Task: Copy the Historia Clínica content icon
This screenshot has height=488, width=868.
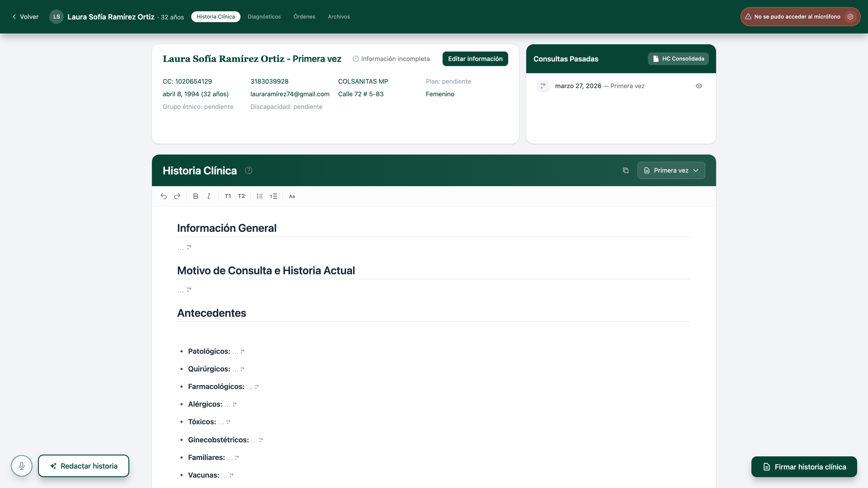Action: [x=626, y=170]
